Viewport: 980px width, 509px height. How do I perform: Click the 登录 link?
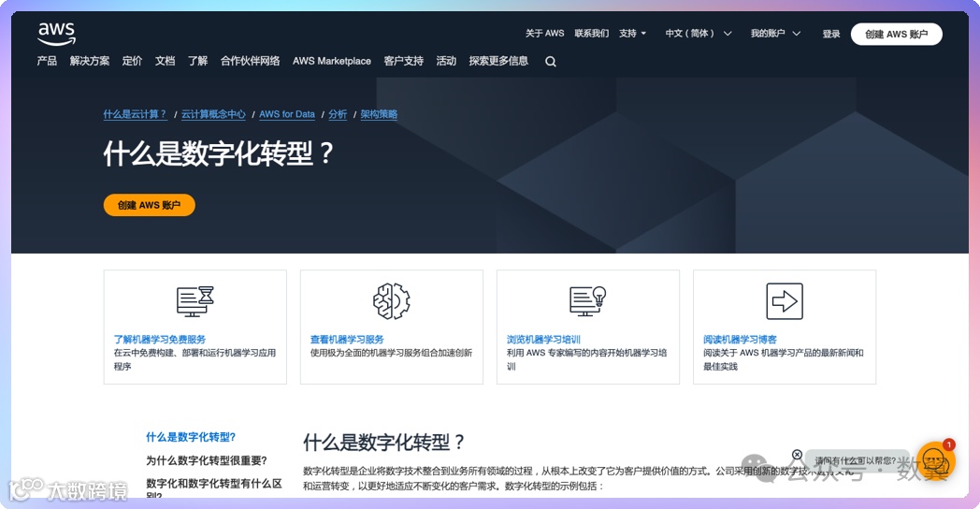831,34
